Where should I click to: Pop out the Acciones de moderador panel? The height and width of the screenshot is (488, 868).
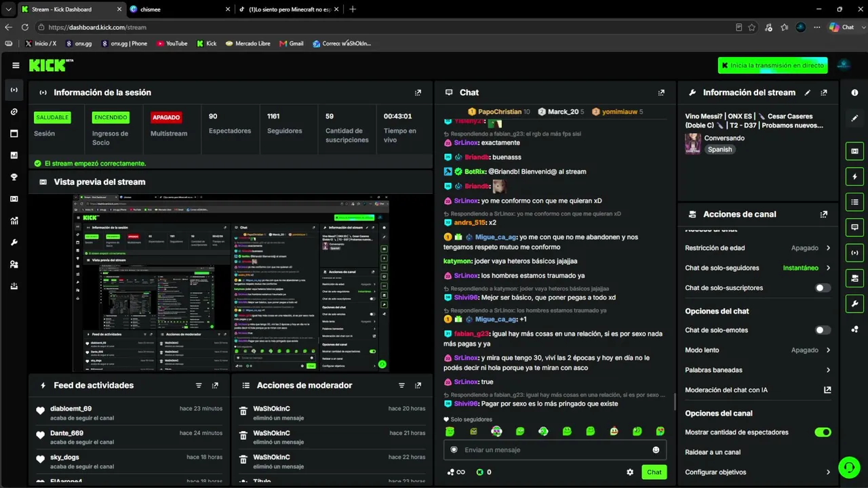coord(418,386)
